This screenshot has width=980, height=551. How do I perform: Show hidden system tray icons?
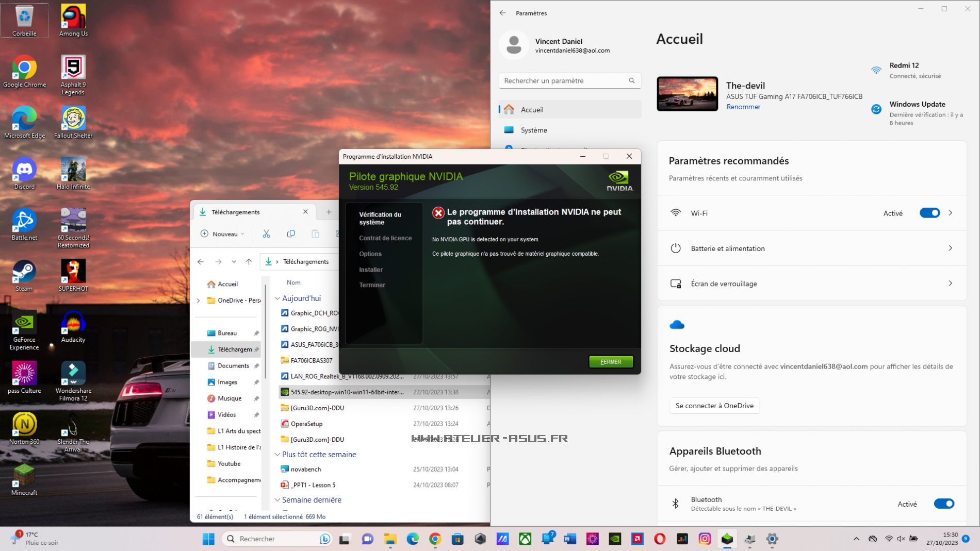coord(856,539)
